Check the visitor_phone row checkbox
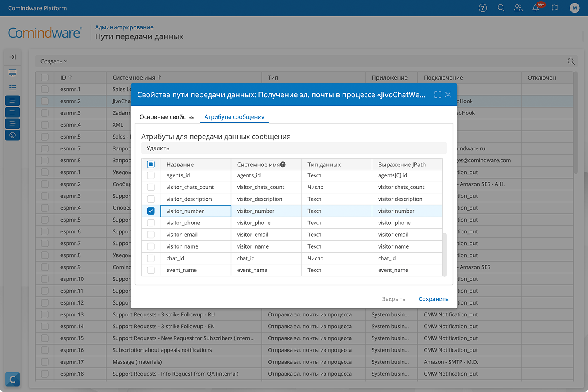Viewport: 588px width, 392px height. (151, 223)
